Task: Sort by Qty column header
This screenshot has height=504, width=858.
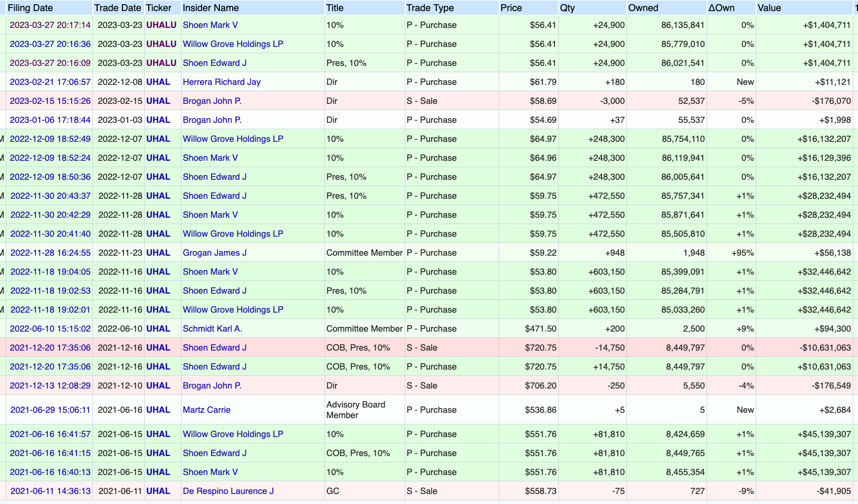Action: pos(568,8)
